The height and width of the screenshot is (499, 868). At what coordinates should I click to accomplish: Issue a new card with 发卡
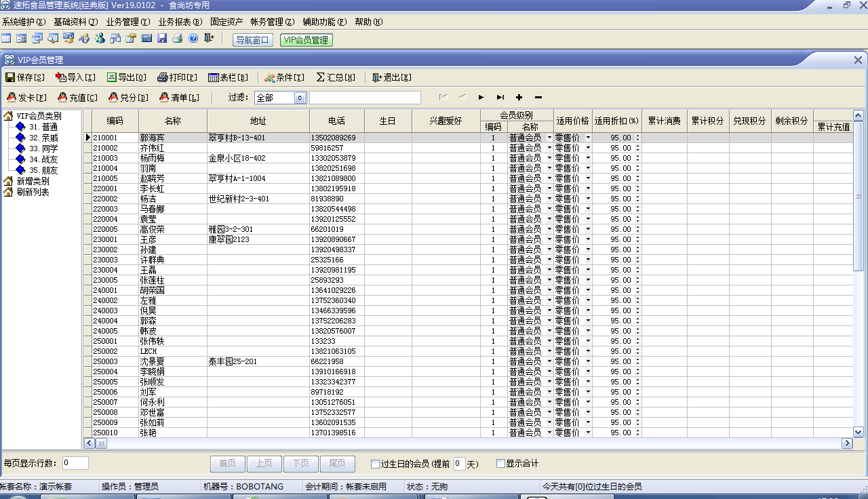point(27,98)
